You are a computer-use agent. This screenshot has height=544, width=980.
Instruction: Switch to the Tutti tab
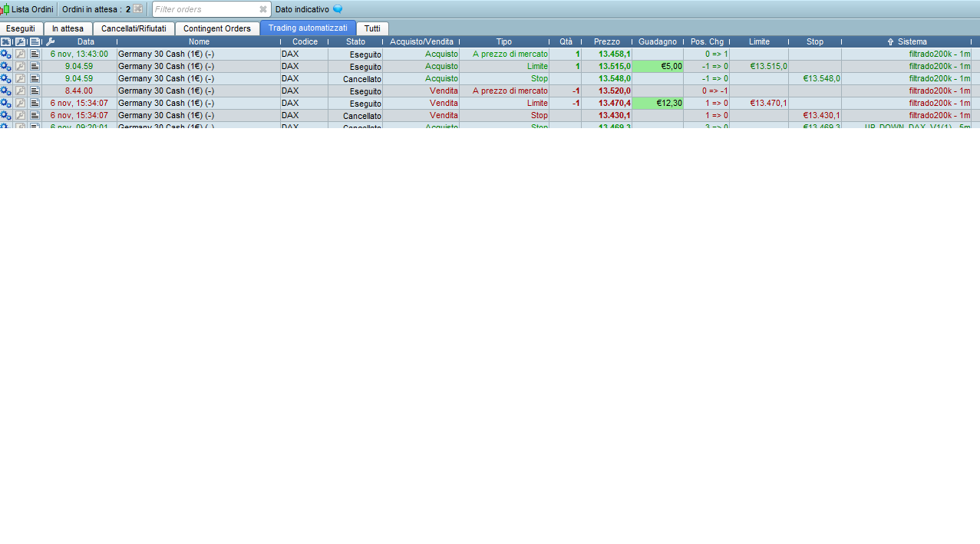pos(372,28)
